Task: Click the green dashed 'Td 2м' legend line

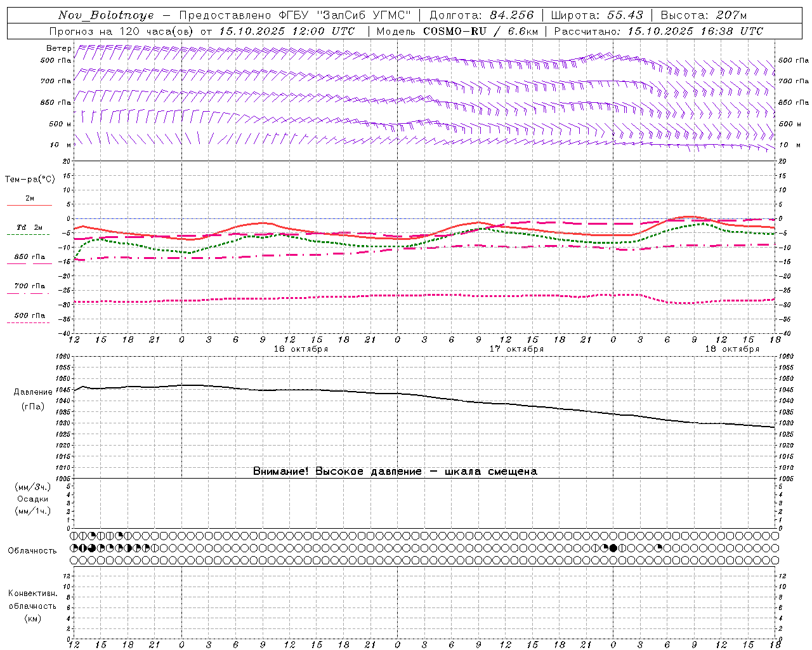Action: pyautogui.click(x=28, y=234)
